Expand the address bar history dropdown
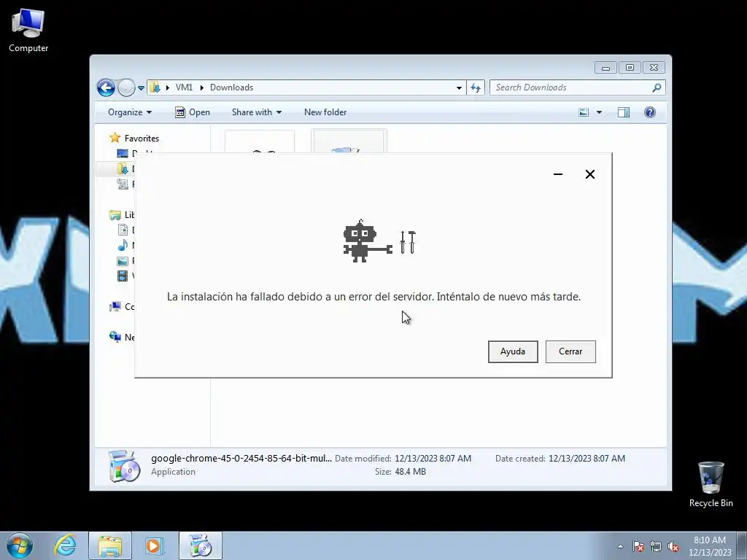 459,87
